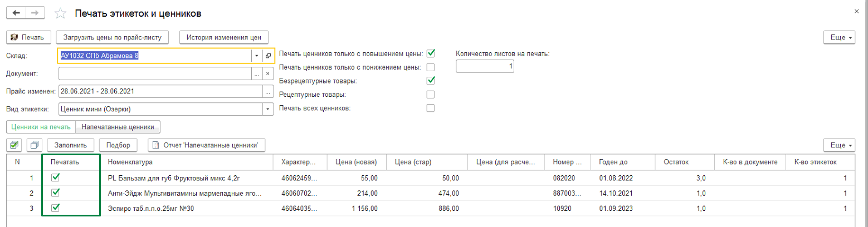Switch to the Напечатанные ценники tab
The height and width of the screenshot is (227, 868).
tap(118, 127)
